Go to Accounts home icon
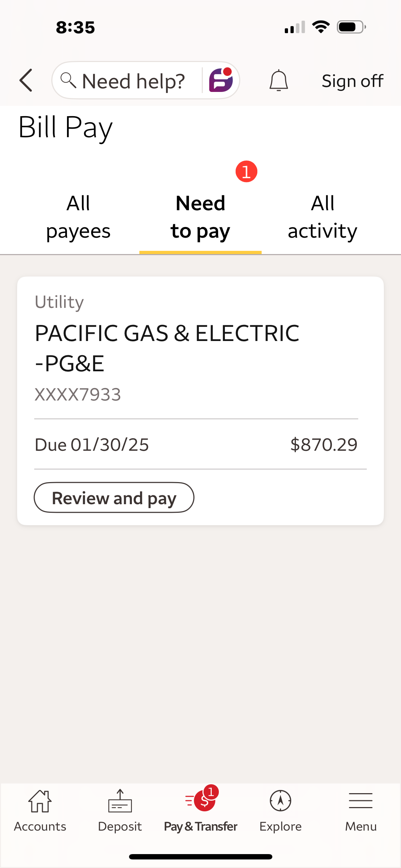 [x=40, y=802]
